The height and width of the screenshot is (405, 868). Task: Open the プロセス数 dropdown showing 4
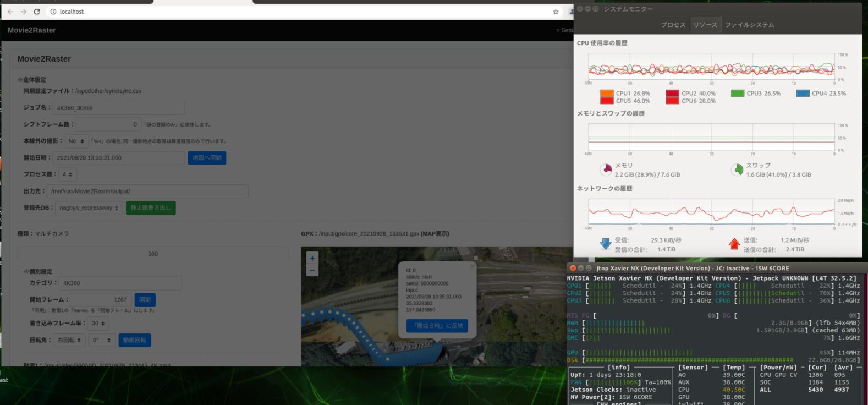click(67, 174)
